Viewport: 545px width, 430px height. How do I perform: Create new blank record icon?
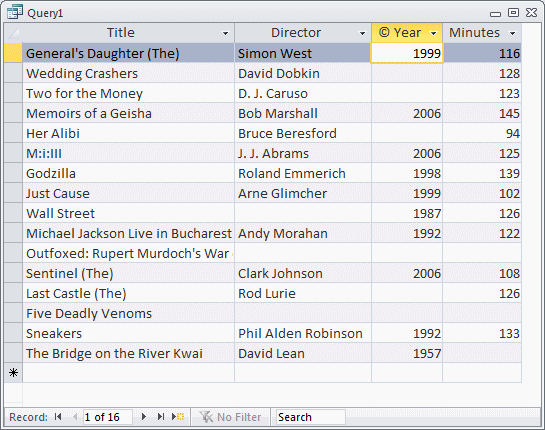(178, 416)
